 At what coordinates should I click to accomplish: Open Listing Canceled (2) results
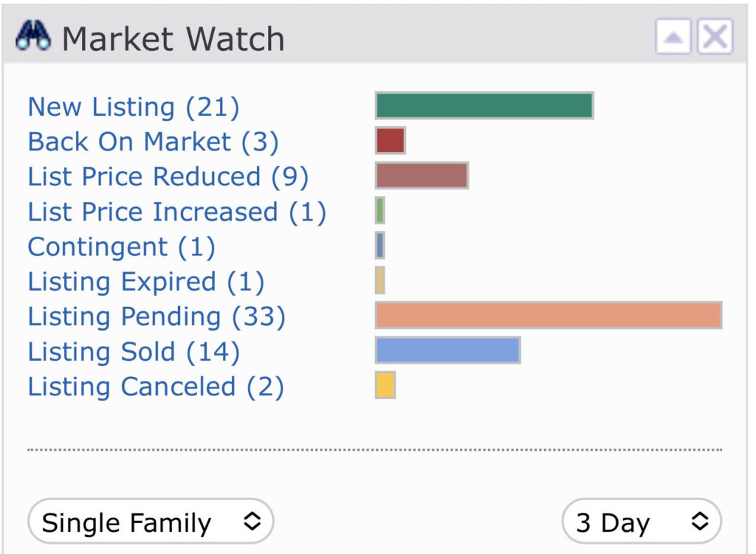pyautogui.click(x=156, y=387)
